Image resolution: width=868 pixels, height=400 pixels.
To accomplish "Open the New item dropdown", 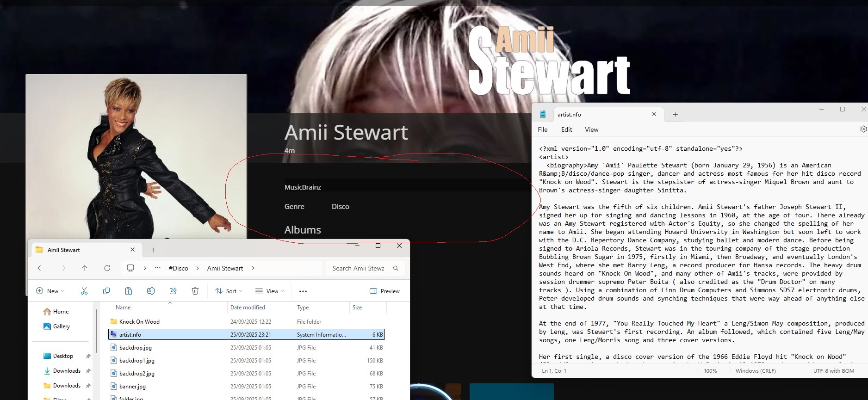I will click(50, 291).
